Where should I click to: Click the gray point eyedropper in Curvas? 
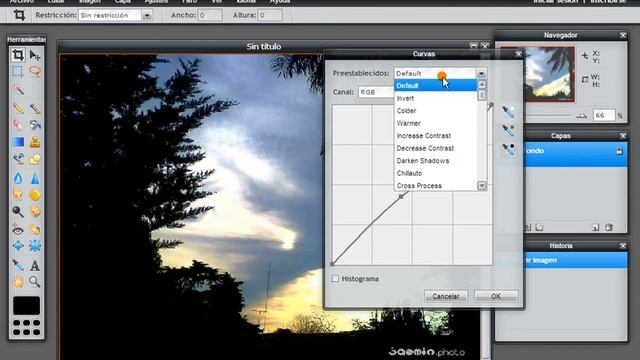pos(508,130)
